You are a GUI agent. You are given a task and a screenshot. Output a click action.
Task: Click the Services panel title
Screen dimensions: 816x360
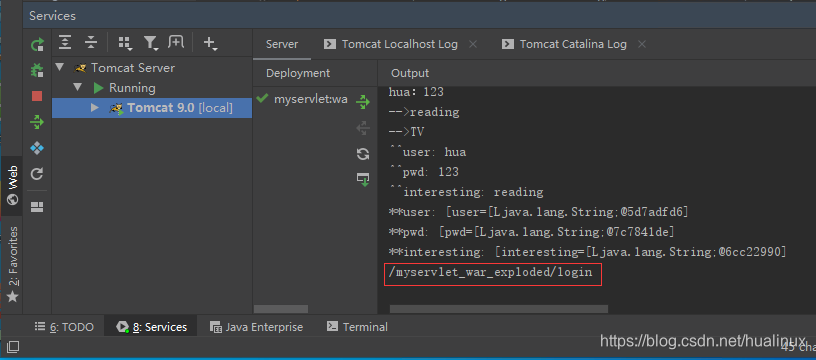click(x=53, y=16)
